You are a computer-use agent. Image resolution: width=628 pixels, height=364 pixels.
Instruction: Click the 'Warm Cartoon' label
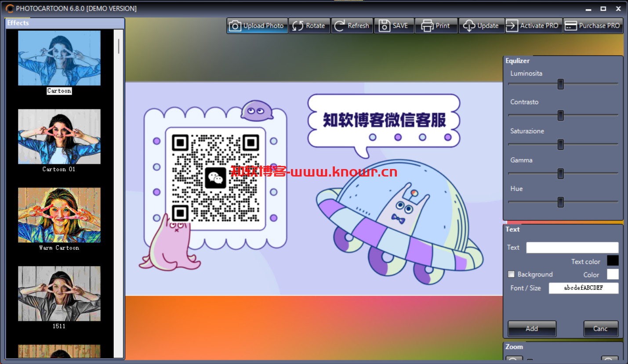pyautogui.click(x=59, y=248)
